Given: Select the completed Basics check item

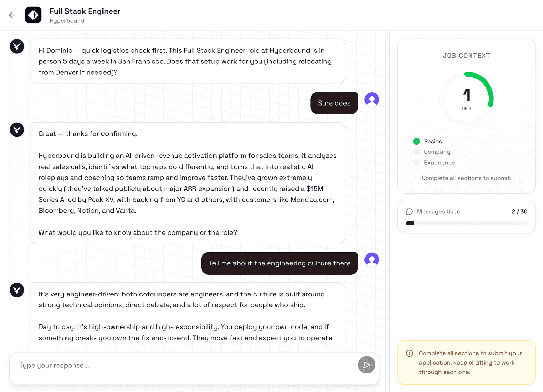Looking at the screenshot, I should click(x=428, y=141).
